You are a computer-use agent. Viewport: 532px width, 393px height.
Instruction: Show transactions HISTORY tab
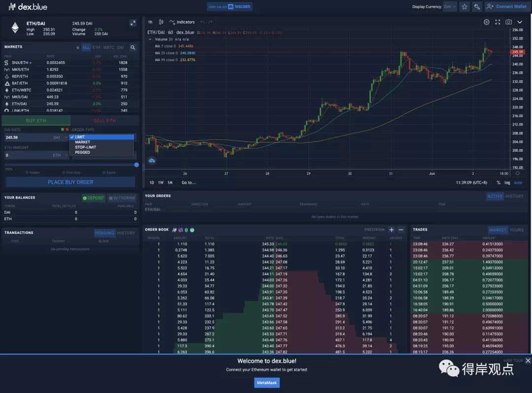point(126,233)
